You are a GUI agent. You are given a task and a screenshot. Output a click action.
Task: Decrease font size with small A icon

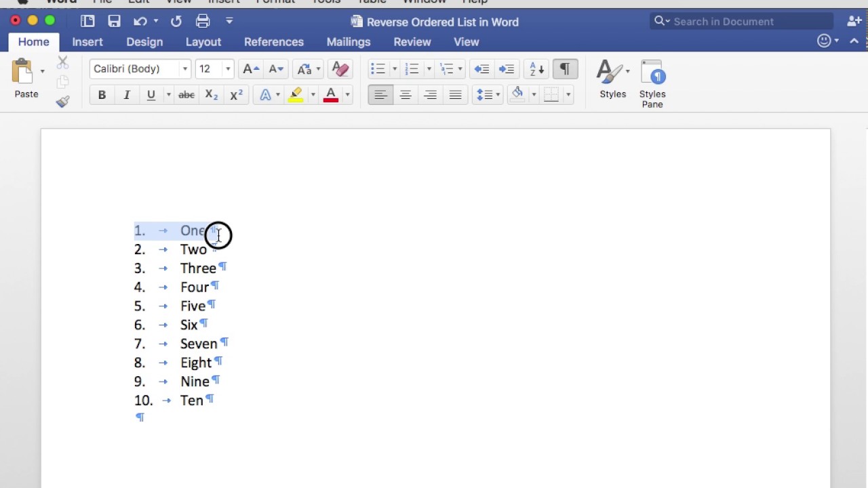pos(276,69)
